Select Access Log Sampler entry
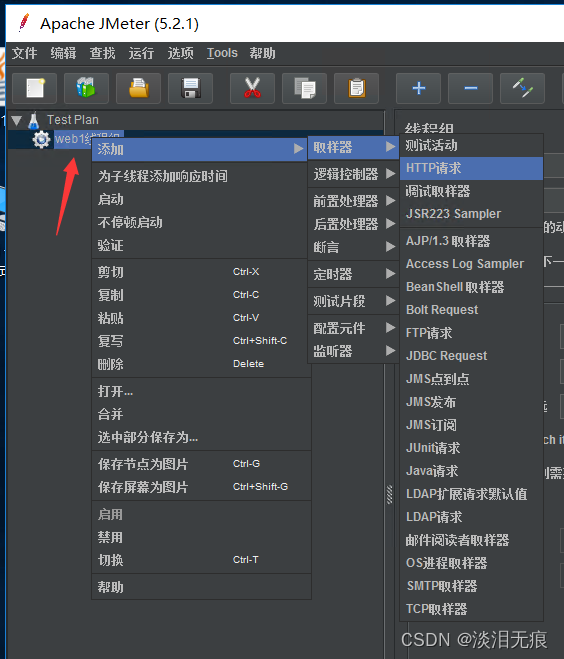This screenshot has width=564, height=659. click(x=472, y=264)
